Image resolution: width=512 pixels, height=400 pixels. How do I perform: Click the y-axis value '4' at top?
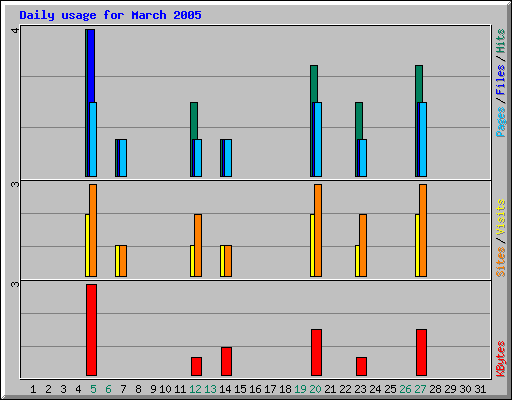click(15, 30)
